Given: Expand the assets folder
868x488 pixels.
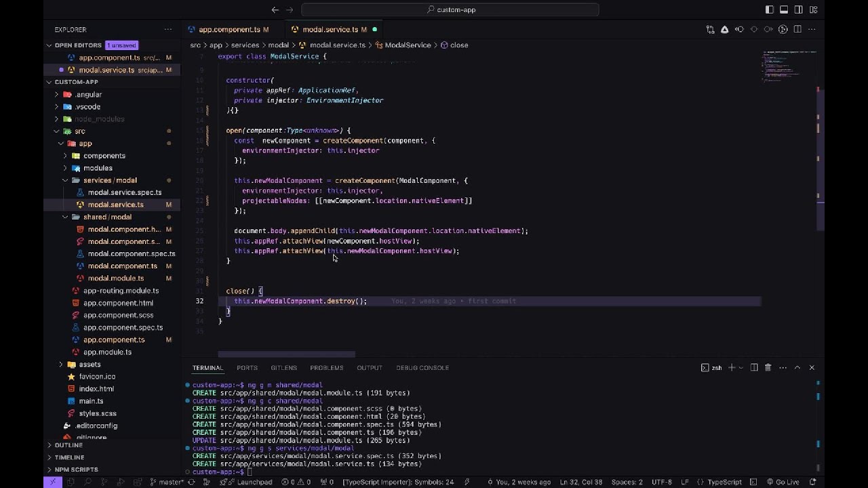Looking at the screenshot, I should click(61, 365).
